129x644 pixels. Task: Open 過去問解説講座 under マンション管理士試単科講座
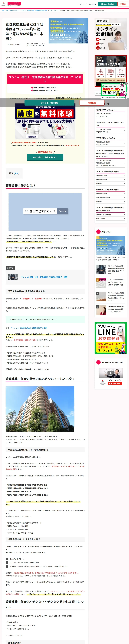pos(111,175)
